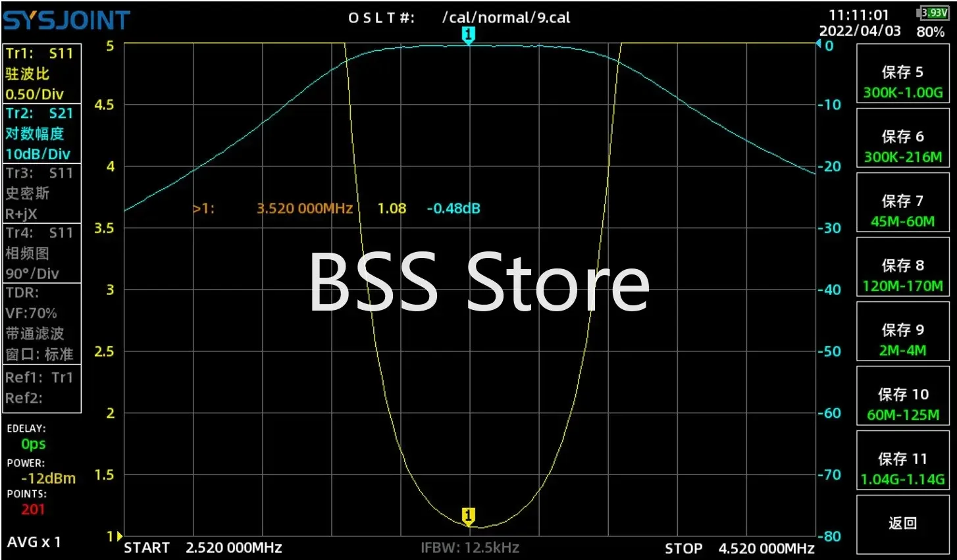Click the yellow Tr1 reference position arrow
This screenshot has width=957, height=560.
pyautogui.click(x=119, y=536)
